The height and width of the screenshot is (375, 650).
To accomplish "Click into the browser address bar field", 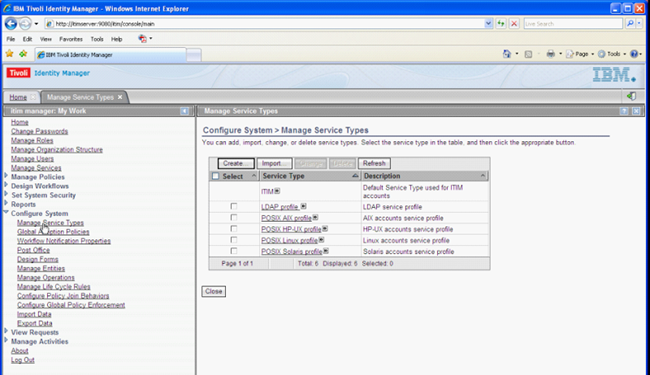I will click(x=265, y=24).
